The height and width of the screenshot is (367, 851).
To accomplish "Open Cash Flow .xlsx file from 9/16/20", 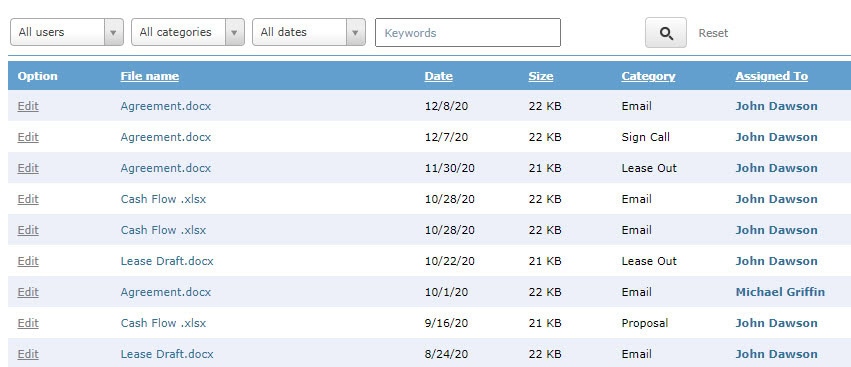I will [x=163, y=322].
